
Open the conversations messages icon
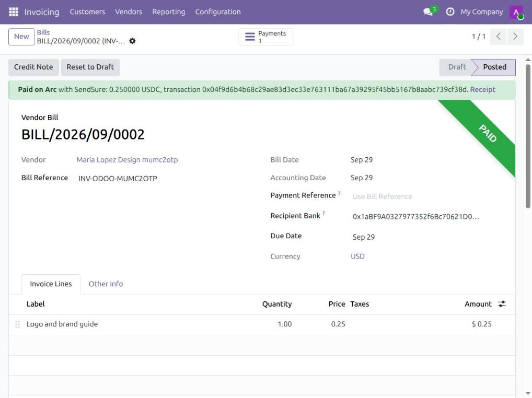(x=429, y=12)
